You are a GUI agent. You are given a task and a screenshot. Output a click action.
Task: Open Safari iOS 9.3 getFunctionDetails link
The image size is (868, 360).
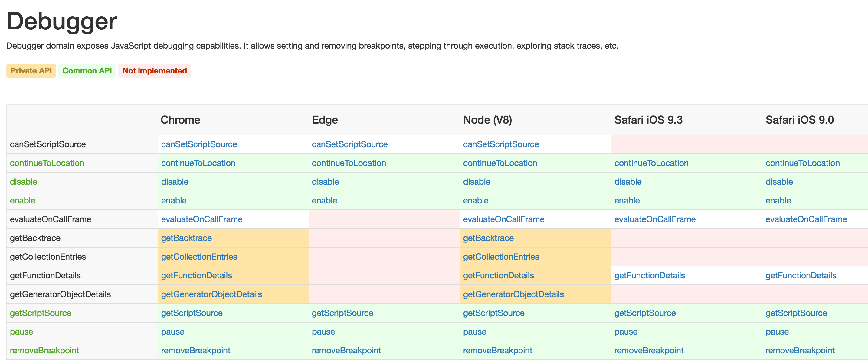(650, 276)
